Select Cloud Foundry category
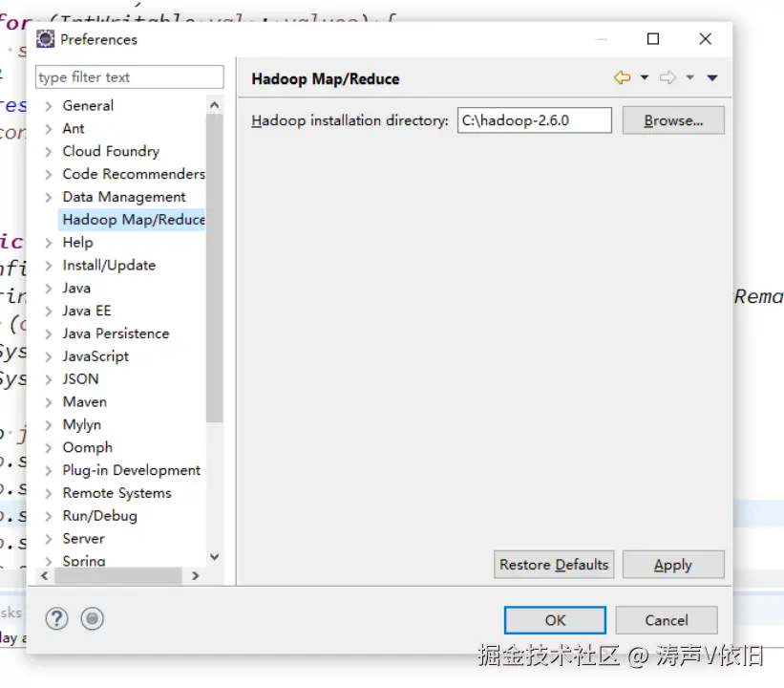Image resolution: width=784 pixels, height=688 pixels. pos(111,151)
